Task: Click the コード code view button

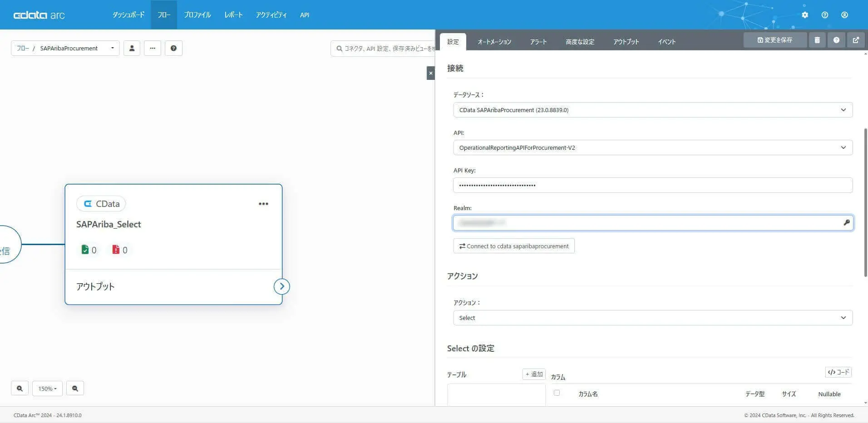Action: click(x=838, y=372)
